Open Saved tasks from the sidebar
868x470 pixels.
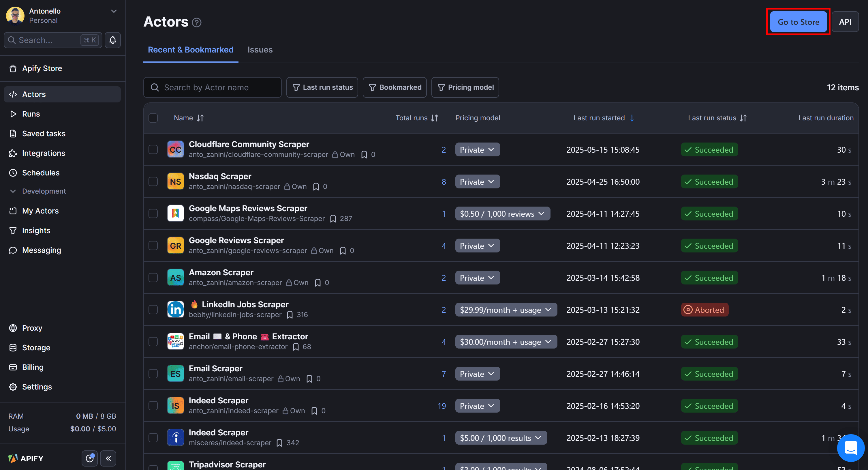tap(44, 134)
